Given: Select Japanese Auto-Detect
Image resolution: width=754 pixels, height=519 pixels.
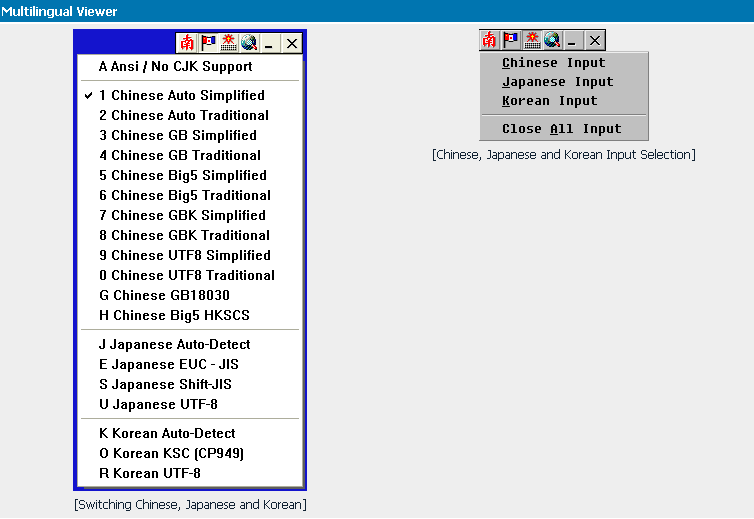Looking at the screenshot, I should pyautogui.click(x=190, y=344).
